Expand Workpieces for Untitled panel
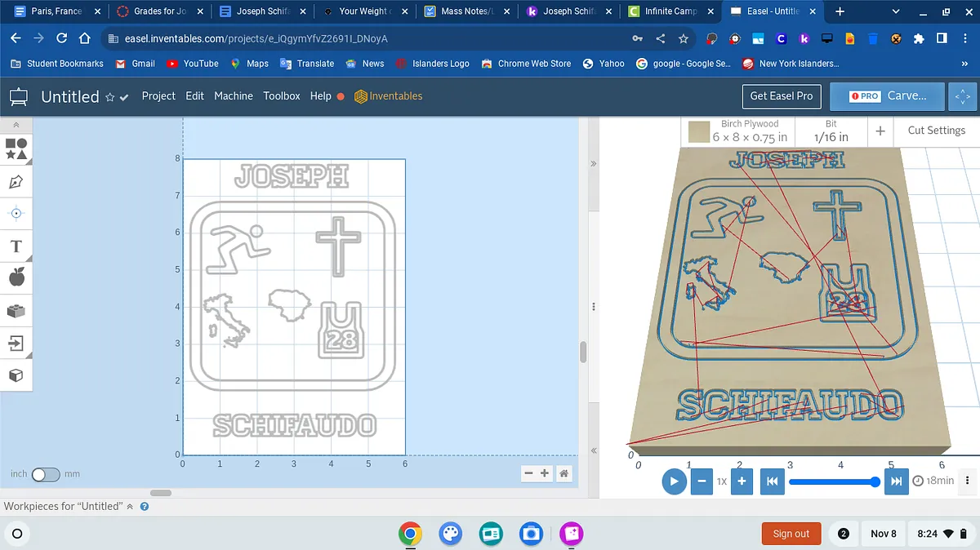The image size is (980, 550). (129, 507)
